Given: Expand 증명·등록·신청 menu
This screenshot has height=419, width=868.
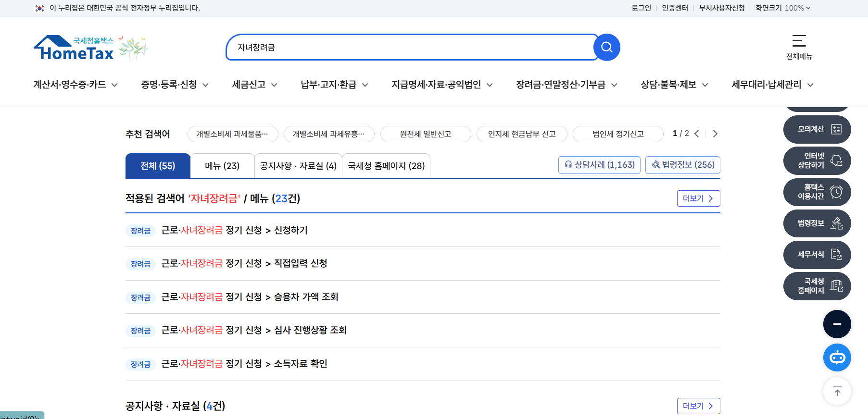Looking at the screenshot, I should [x=175, y=85].
